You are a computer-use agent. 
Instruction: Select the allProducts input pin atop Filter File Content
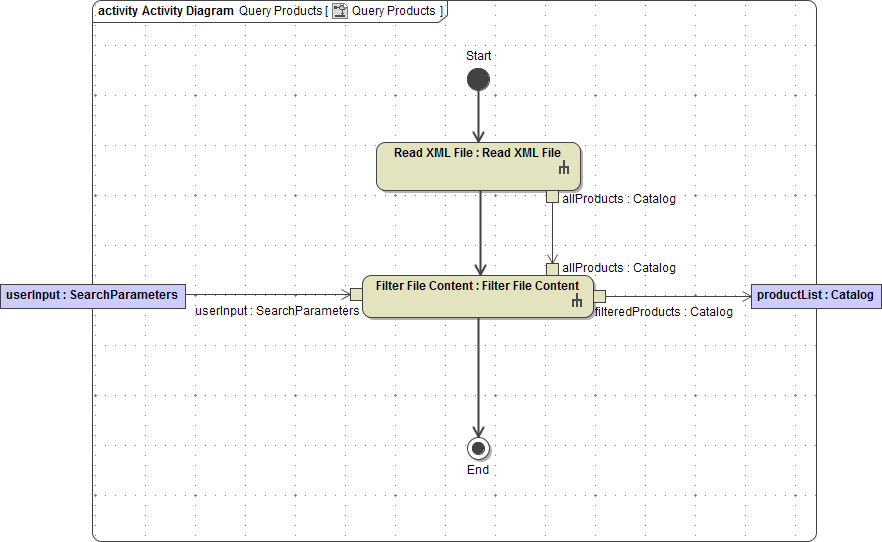point(552,269)
